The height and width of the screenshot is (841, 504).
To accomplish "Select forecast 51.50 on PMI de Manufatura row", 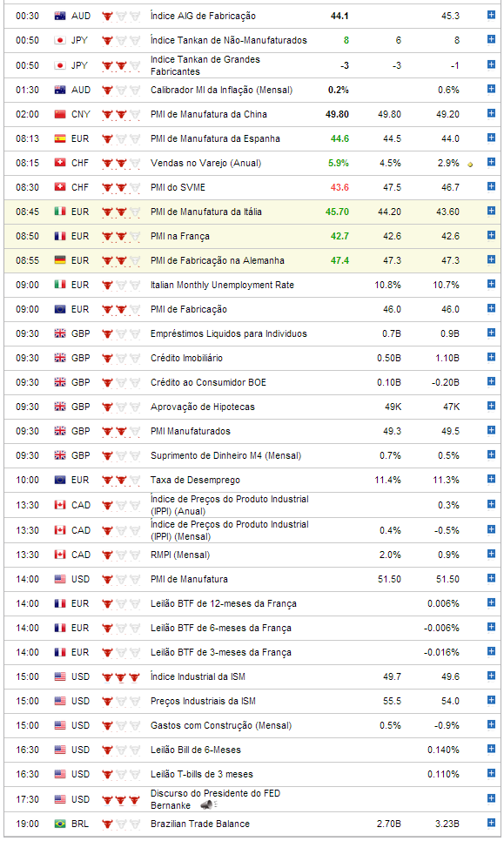I will coord(389,579).
